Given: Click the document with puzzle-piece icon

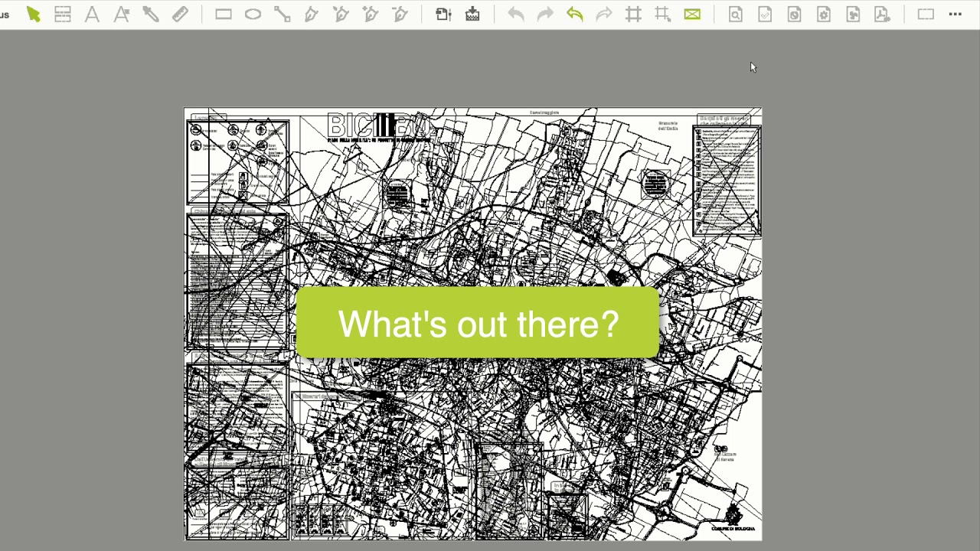Looking at the screenshot, I should (x=853, y=15).
